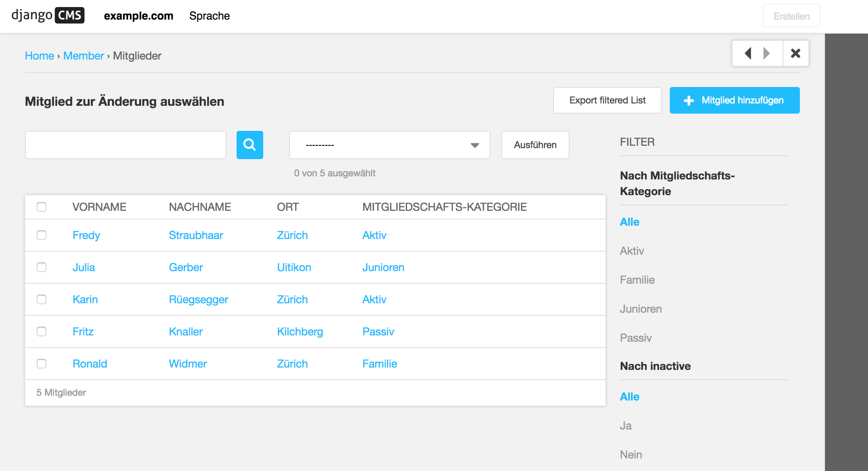Image resolution: width=868 pixels, height=471 pixels.
Task: Click the Ausführen button
Action: click(535, 145)
